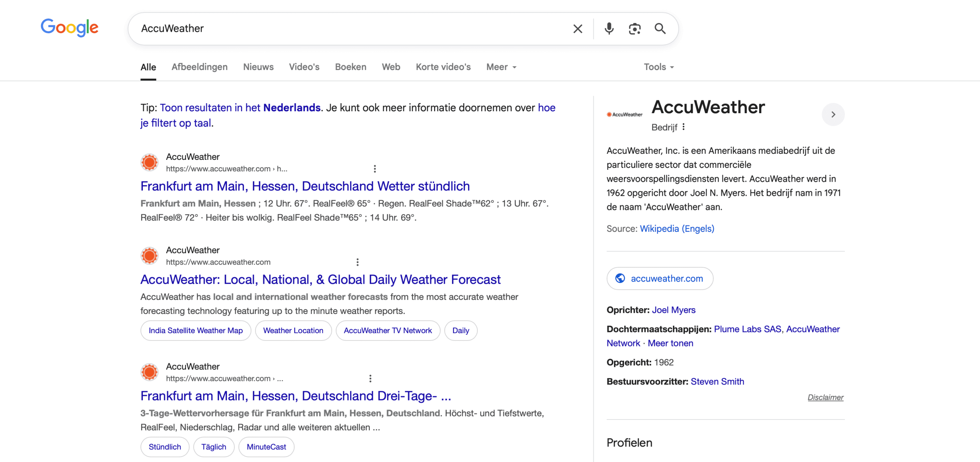
Task: Click the URL text https://www.accuweather.com of second result
Action: (x=218, y=262)
